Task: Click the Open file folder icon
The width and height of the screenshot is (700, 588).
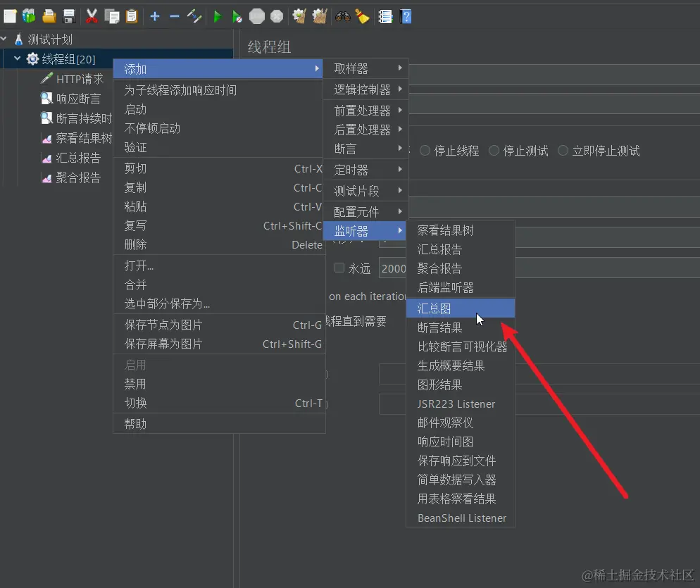Action: point(49,16)
